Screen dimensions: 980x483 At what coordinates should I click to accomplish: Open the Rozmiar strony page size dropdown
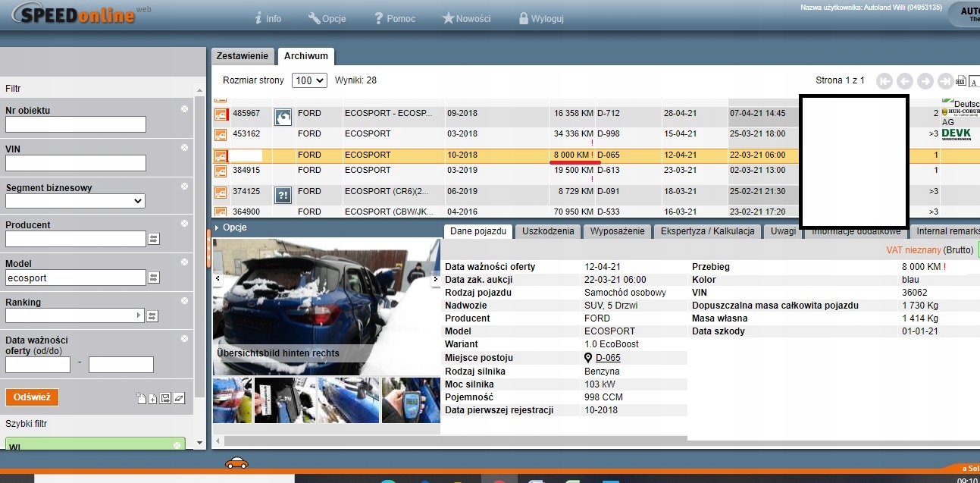(x=309, y=80)
